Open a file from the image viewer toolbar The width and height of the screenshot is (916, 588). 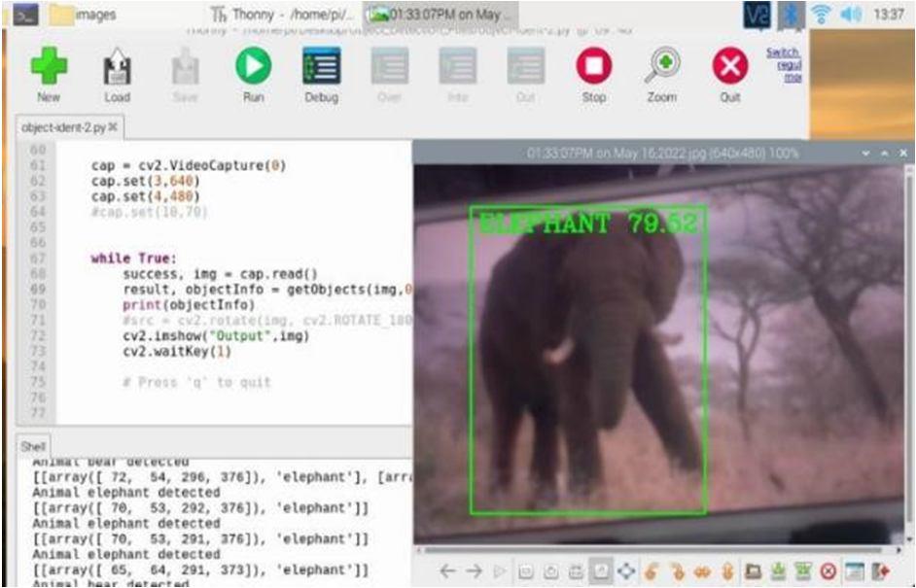(x=753, y=571)
